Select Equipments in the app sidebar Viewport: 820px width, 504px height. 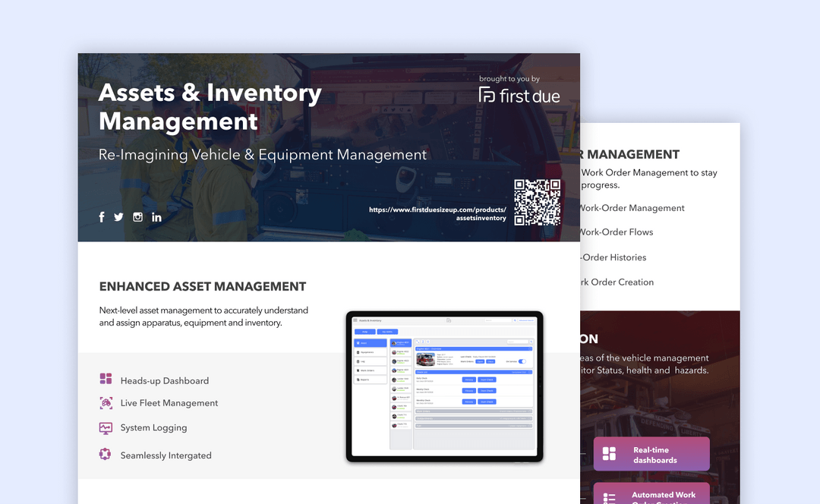371,352
